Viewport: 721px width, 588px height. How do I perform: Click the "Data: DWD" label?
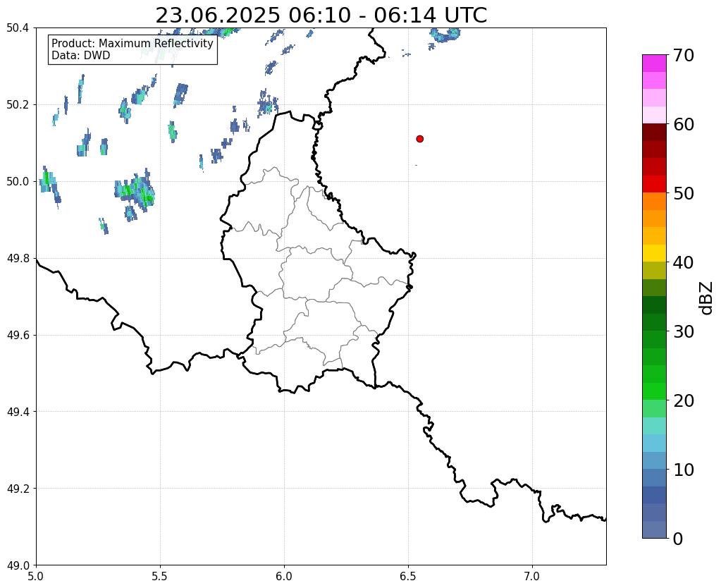[81, 56]
